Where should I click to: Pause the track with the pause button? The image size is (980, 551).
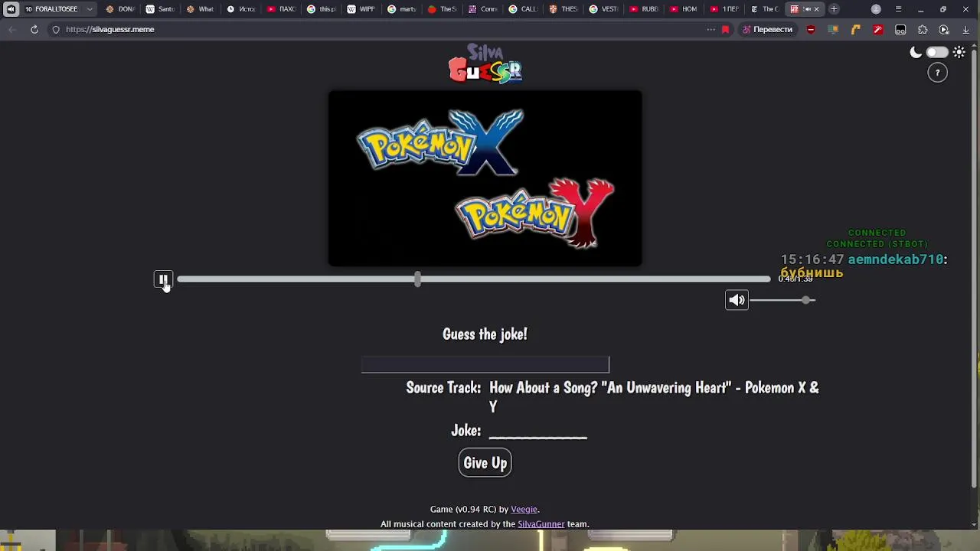coord(162,279)
